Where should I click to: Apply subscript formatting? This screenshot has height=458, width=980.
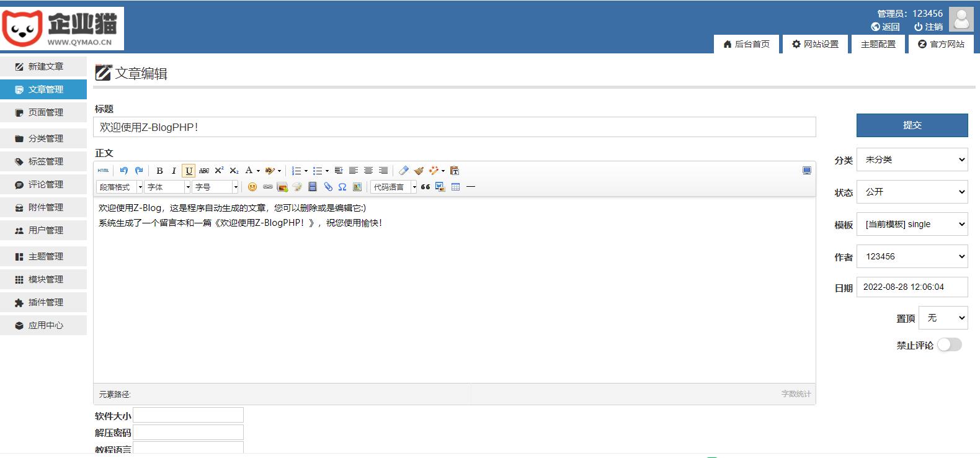(234, 171)
